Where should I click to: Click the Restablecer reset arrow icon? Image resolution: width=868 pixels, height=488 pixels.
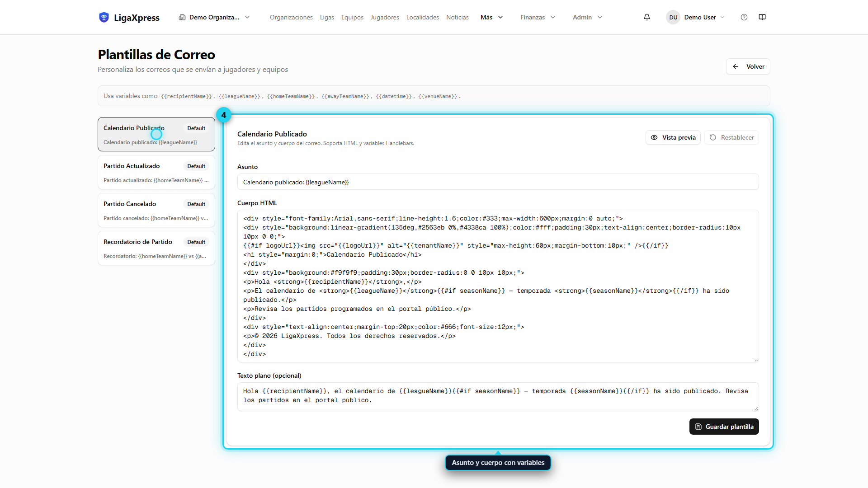click(x=713, y=137)
